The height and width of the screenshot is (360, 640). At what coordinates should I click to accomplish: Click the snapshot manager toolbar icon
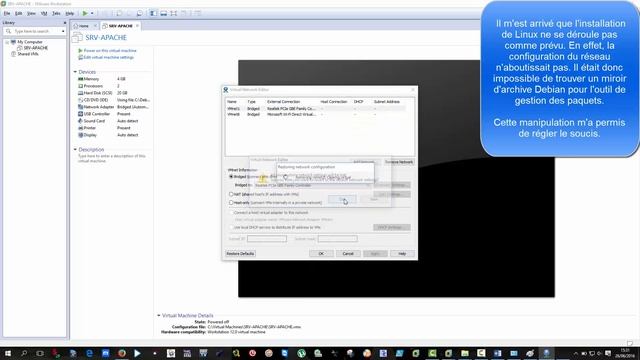pyautogui.click(x=140, y=13)
